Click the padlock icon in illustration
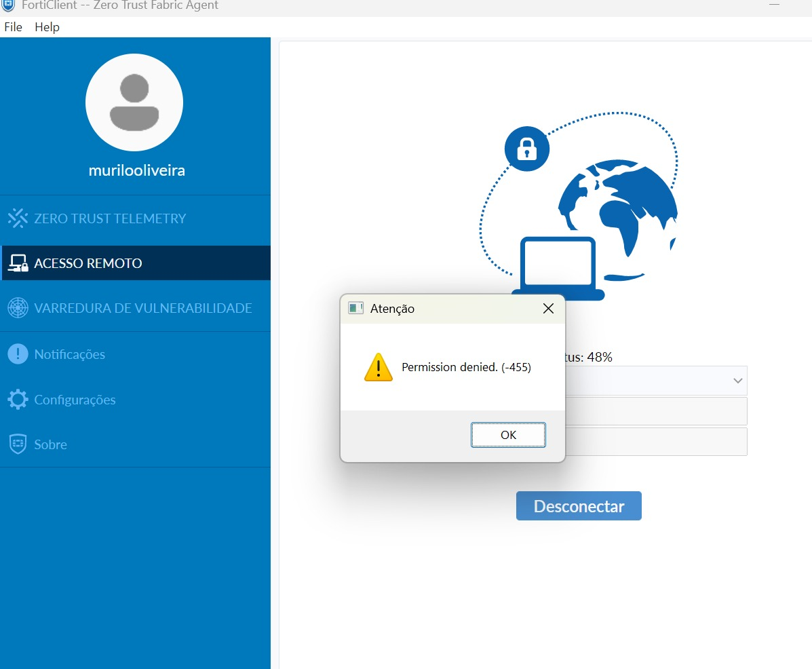The image size is (812, 669). (526, 149)
